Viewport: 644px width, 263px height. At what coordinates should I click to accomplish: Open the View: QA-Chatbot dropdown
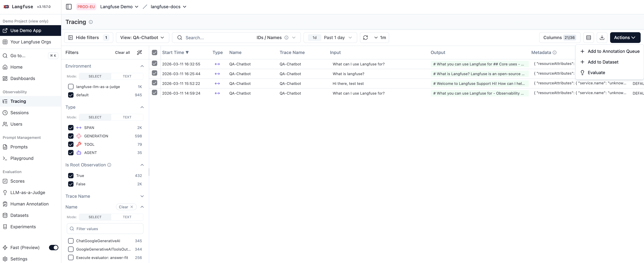pos(142,38)
